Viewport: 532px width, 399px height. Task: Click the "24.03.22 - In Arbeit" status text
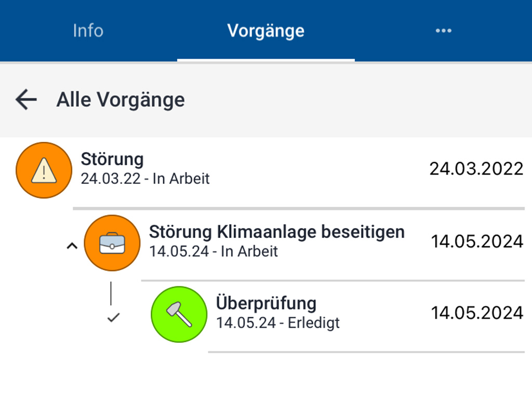coord(145,179)
